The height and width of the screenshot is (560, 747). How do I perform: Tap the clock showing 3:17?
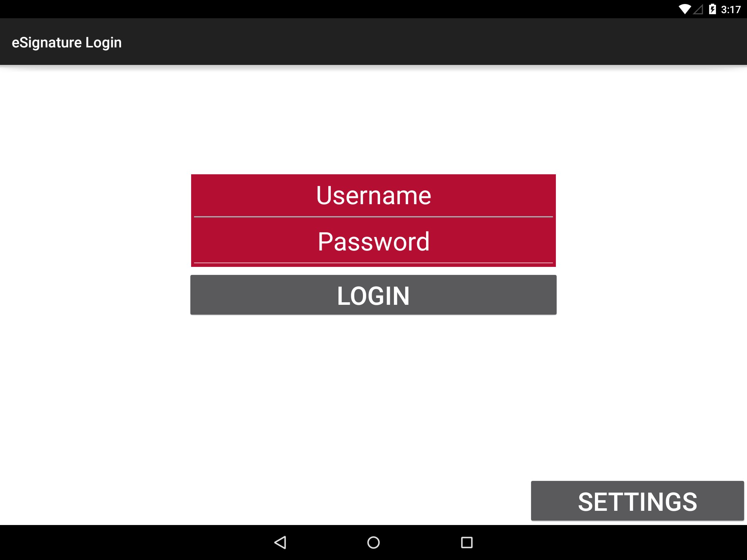pos(731,10)
